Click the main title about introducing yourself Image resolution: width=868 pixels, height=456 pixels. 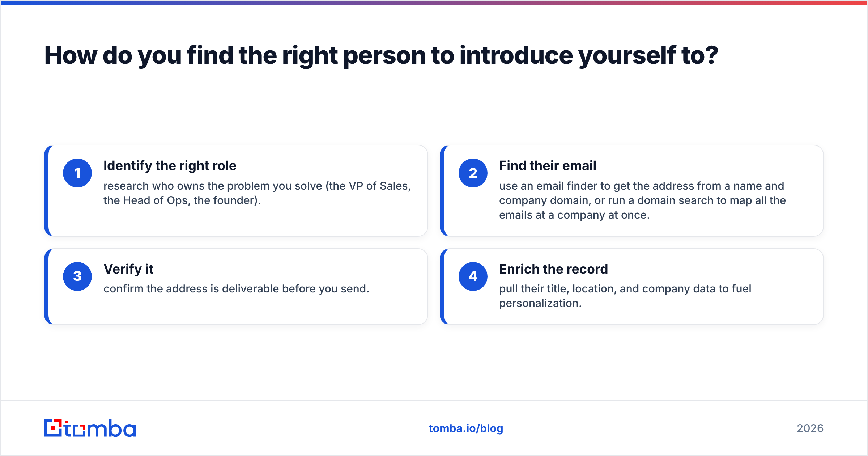381,55
